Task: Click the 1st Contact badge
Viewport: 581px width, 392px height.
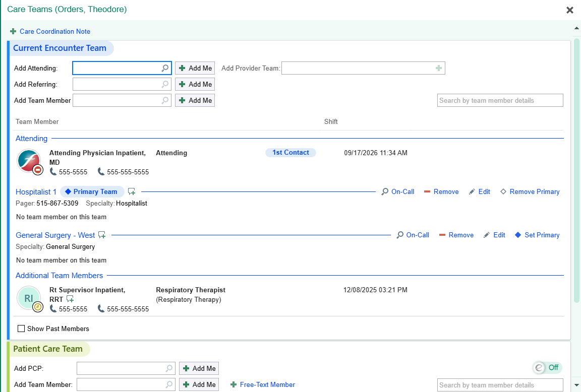Action: [291, 153]
